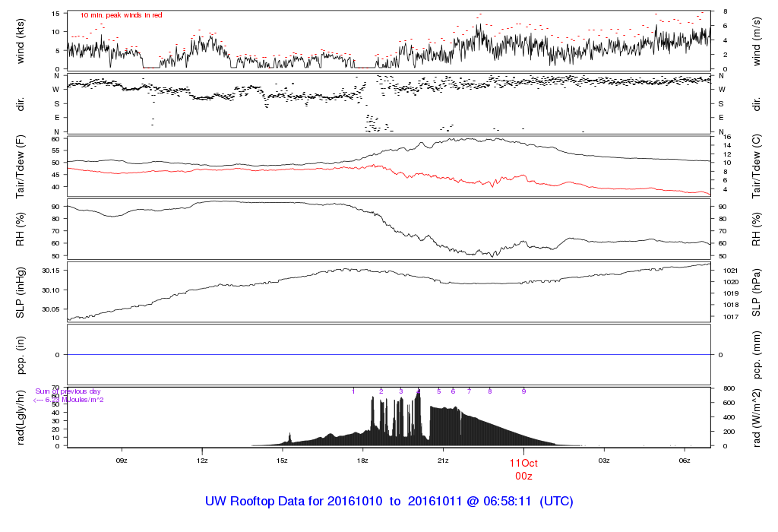Select the 'rad(Lgly/hr)' radiation axis label

tap(21, 416)
